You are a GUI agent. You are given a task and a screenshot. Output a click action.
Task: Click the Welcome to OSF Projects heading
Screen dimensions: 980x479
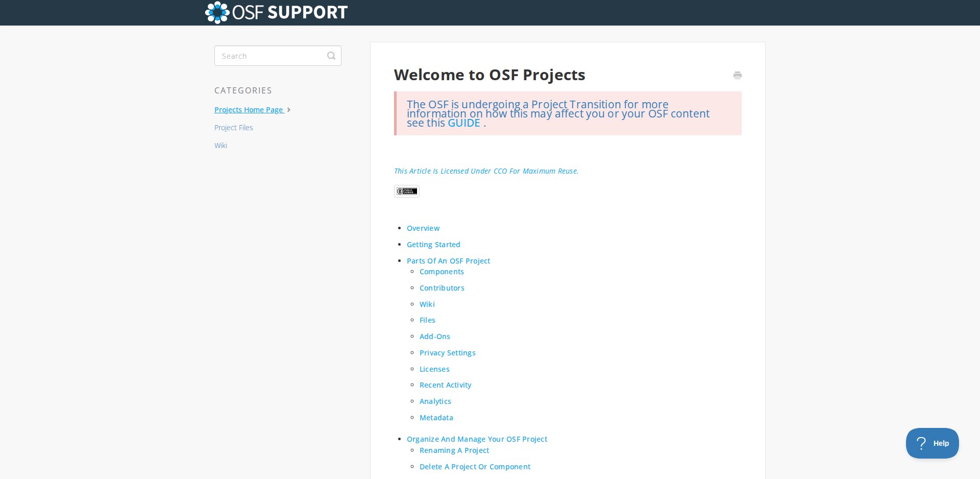point(489,75)
